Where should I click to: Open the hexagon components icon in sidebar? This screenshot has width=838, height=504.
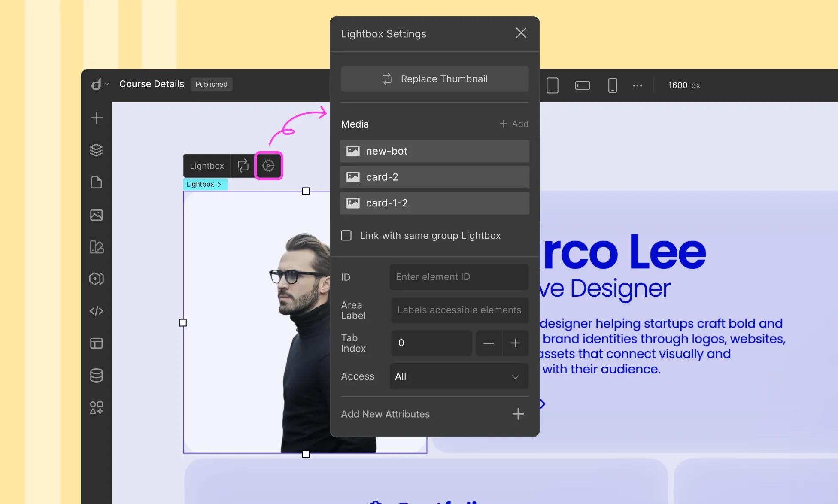click(97, 279)
